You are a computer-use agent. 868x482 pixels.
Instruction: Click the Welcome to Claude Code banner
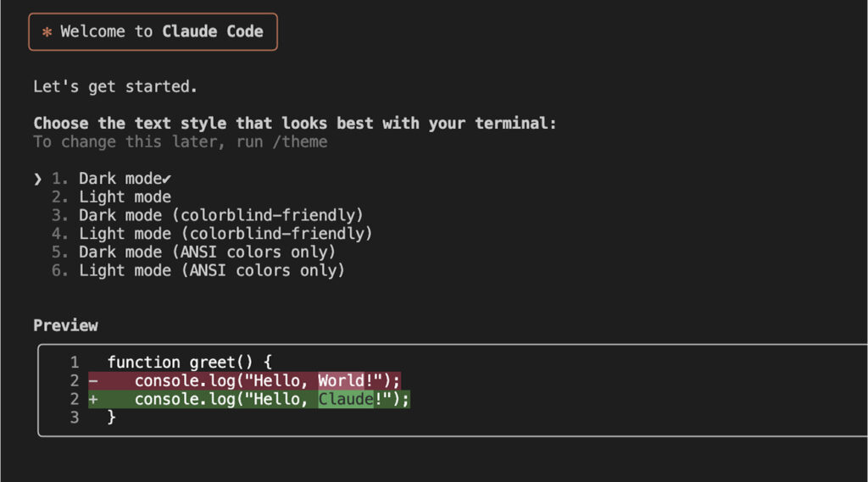click(x=153, y=32)
